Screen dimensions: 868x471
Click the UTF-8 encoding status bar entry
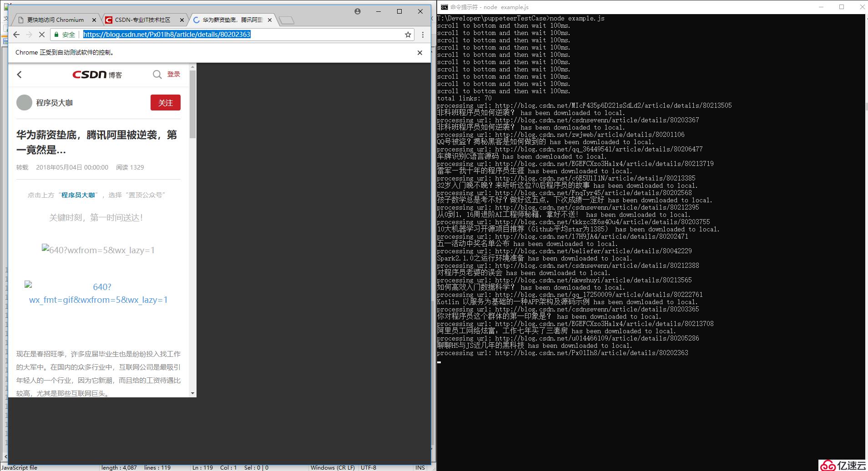(368, 467)
